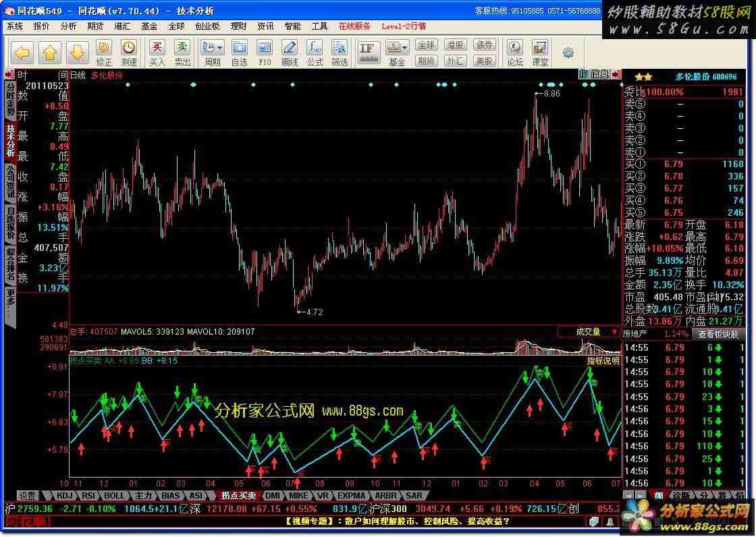The height and width of the screenshot is (537, 756).
Task: Click the 债券 bonds button
Action: [x=485, y=45]
